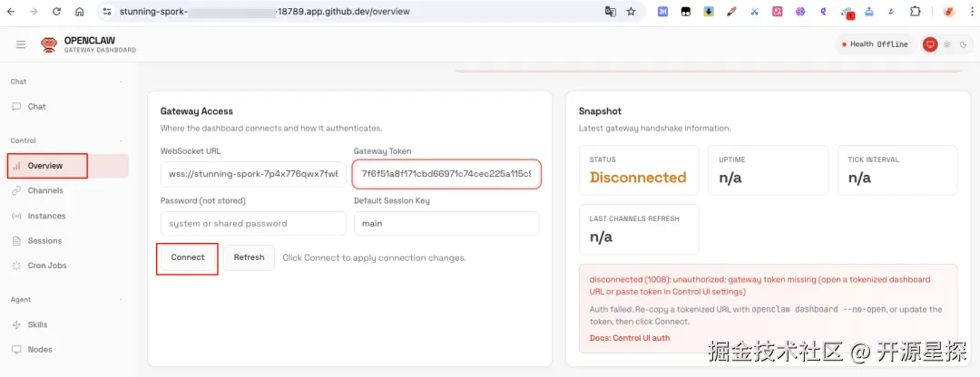The height and width of the screenshot is (377, 980).
Task: Click the Refresh button
Action: pyautogui.click(x=249, y=257)
